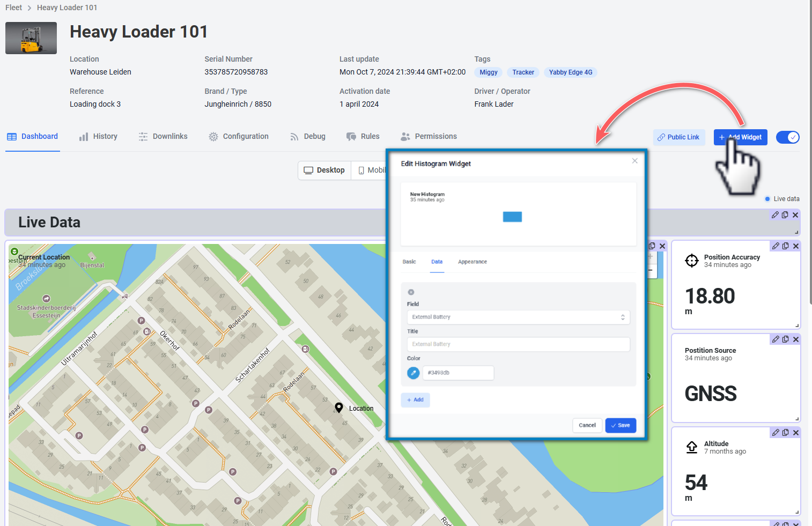
Task: Duplicate the map widget
Action: [652, 246]
